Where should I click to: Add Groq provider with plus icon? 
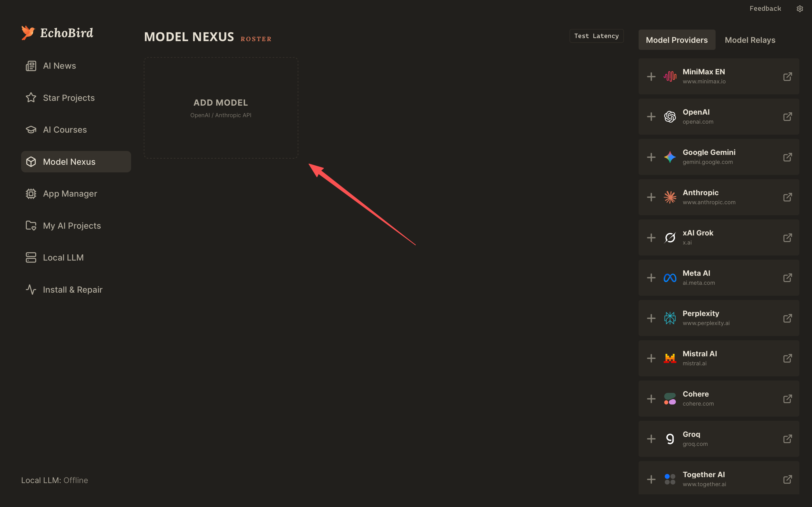pyautogui.click(x=651, y=439)
